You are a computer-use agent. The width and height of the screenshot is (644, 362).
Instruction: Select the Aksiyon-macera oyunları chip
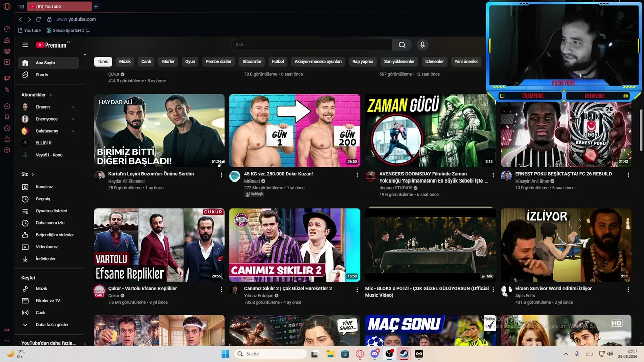point(318,62)
